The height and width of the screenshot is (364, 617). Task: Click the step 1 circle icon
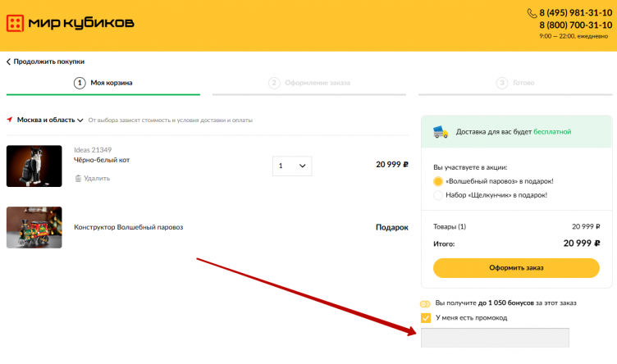[80, 83]
